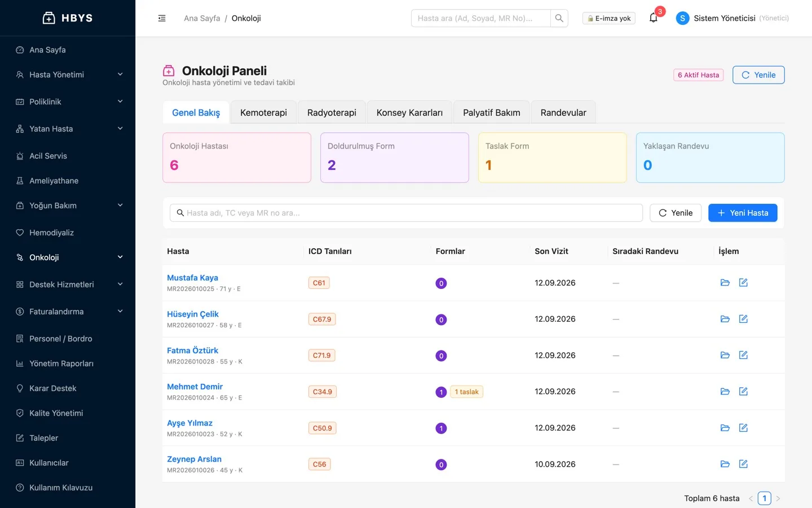This screenshot has height=508, width=812.
Task: Switch to Kemoterapi tab
Action: (263, 112)
